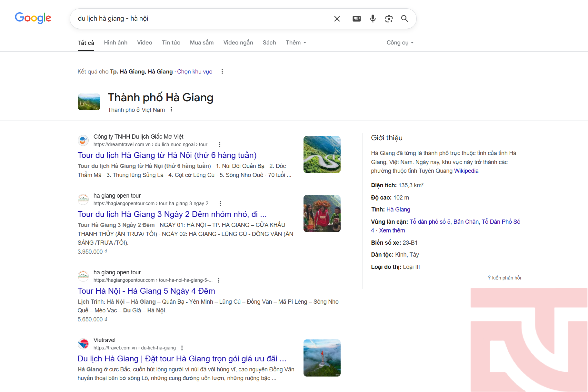The image size is (588, 392).
Task: Click the travel.com.vn du-lich-ha-giang URL
Action: (135, 348)
